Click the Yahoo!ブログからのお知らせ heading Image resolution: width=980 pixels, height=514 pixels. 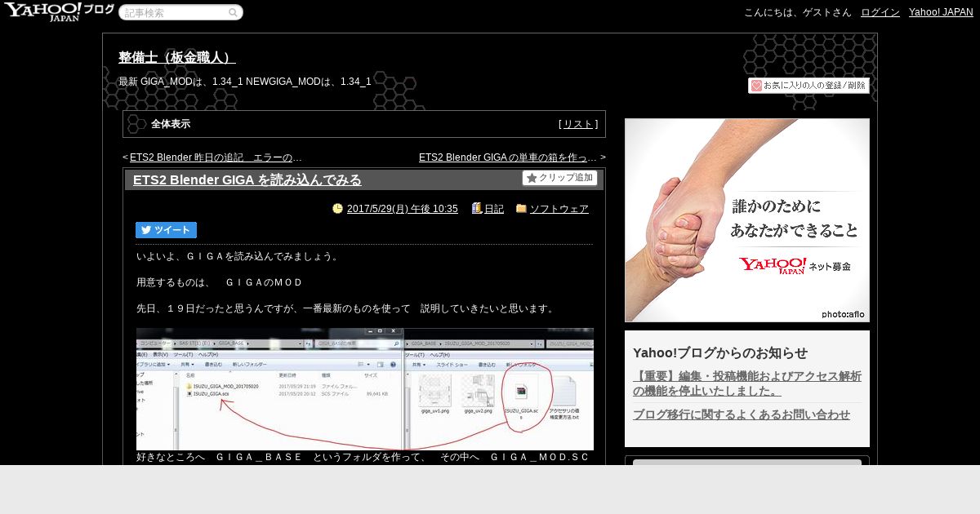coord(720,353)
